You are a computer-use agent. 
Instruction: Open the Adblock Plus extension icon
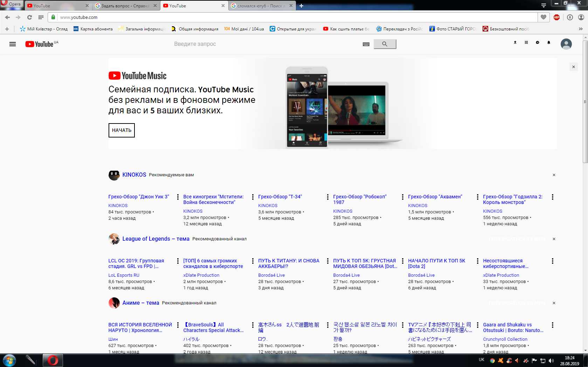pyautogui.click(x=557, y=17)
